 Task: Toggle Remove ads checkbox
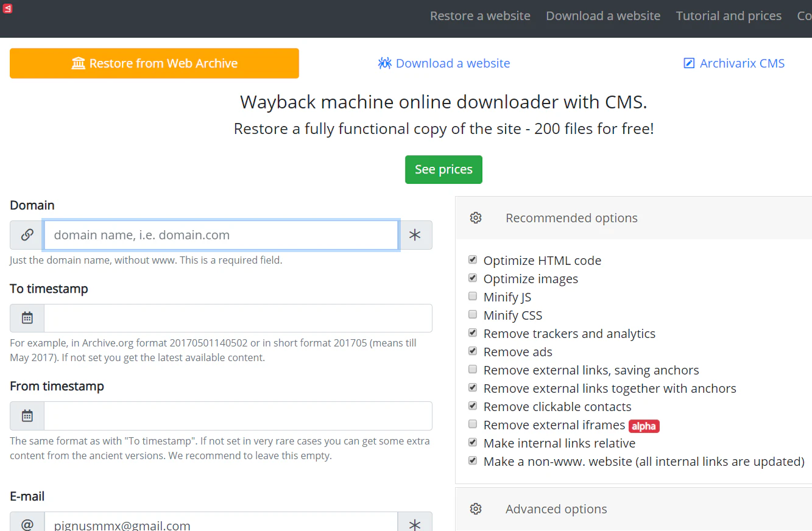click(x=473, y=351)
